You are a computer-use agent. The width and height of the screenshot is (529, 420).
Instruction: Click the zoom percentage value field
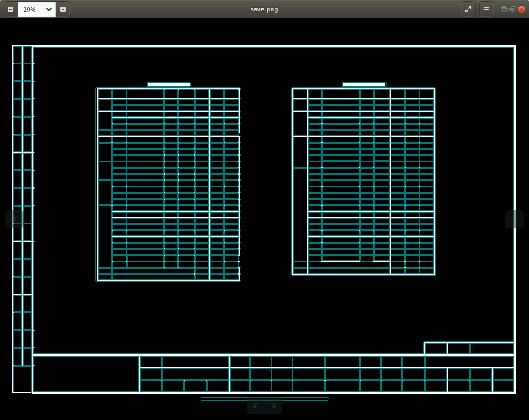click(x=30, y=9)
